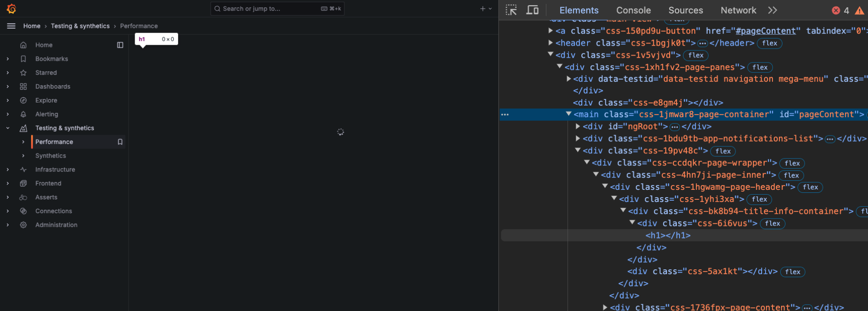This screenshot has width=868, height=311.
Task: Click the Frontend browser icon
Action: click(x=23, y=184)
